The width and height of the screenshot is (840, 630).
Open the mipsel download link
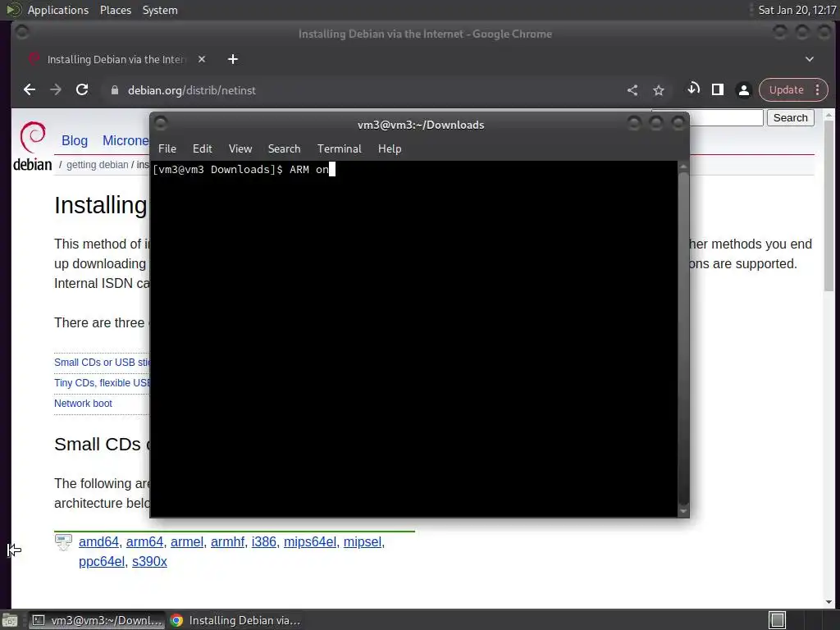coord(363,541)
